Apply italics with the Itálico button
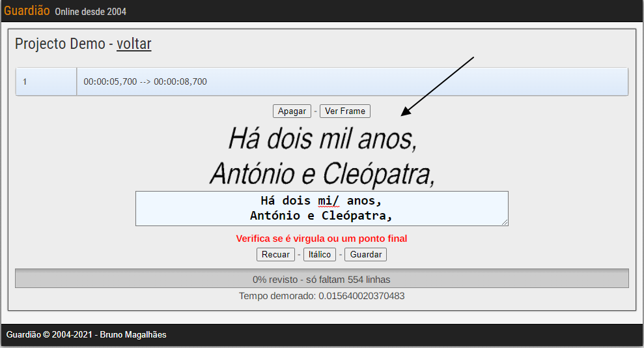This screenshot has width=644, height=348. (319, 255)
